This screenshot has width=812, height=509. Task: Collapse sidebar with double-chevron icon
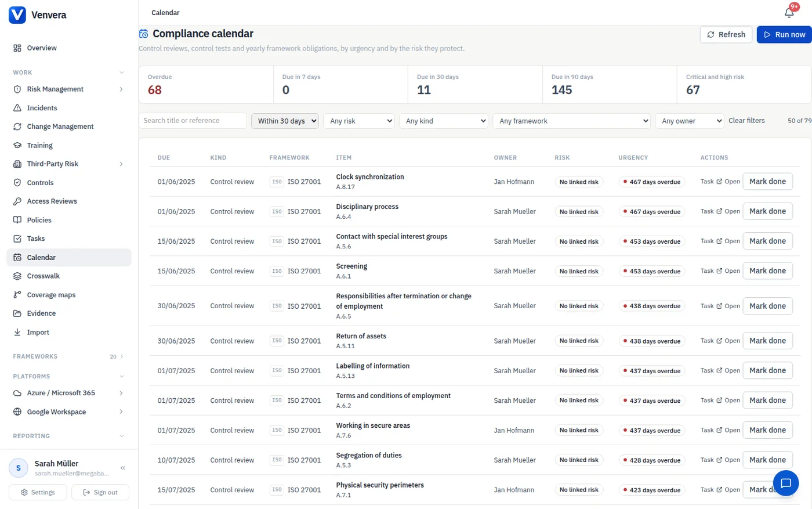(x=123, y=468)
